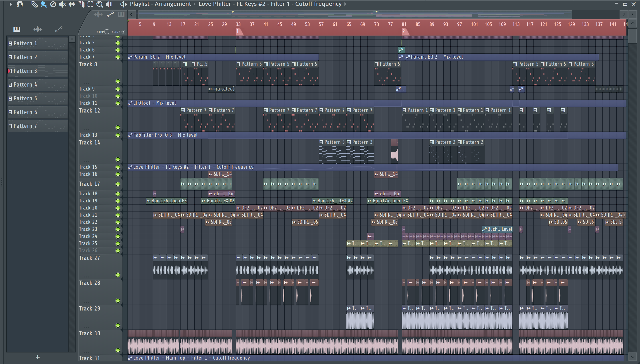Mute Track 17 with its green LED

[118, 184]
